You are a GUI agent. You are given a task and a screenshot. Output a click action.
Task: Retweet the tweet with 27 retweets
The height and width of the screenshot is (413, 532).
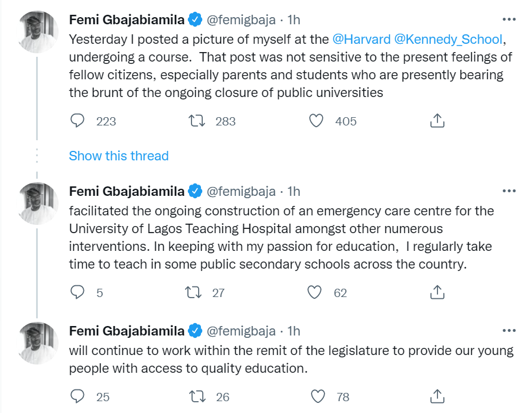tap(194, 292)
